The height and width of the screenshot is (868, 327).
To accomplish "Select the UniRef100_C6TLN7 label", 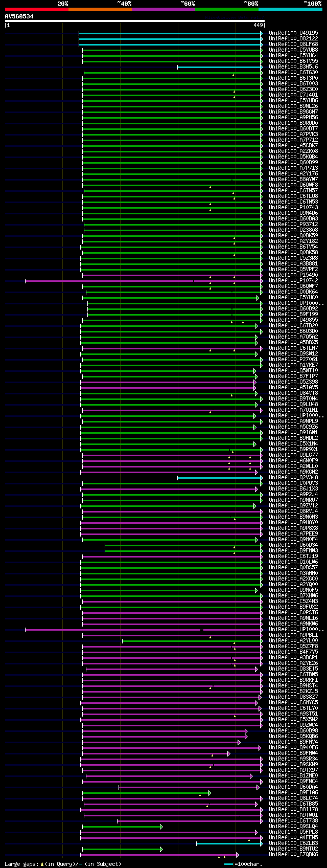I will 293,348.
